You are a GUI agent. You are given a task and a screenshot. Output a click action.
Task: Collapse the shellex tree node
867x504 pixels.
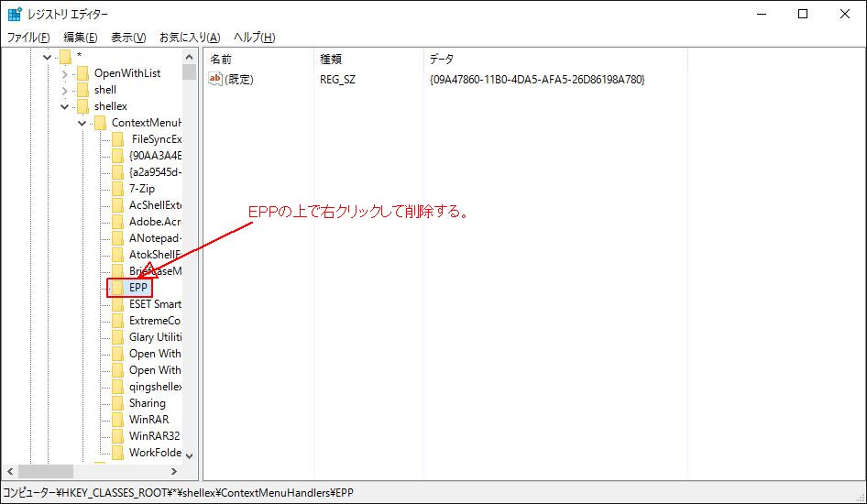64,106
